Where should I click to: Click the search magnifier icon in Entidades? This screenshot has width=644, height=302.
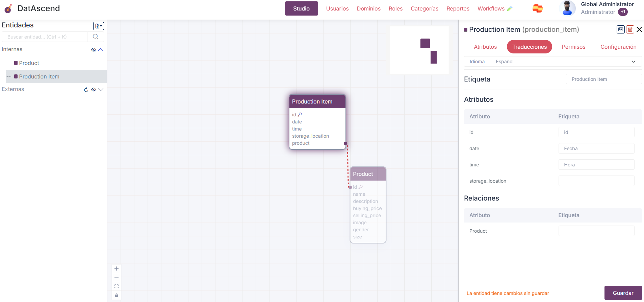click(96, 37)
